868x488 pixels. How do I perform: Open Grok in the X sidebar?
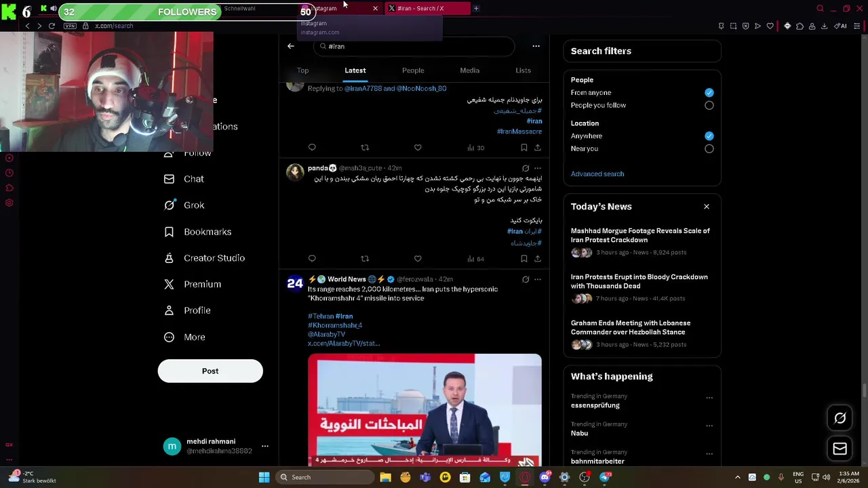[184, 205]
